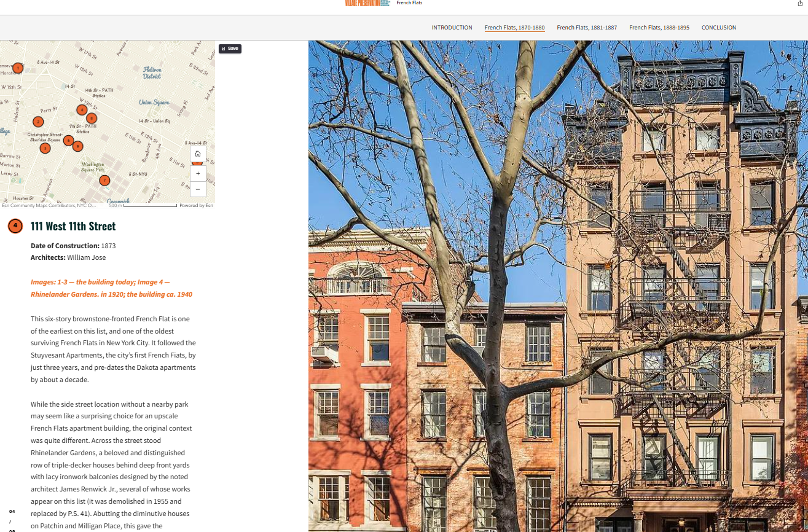Click map marker number 5
808x532 pixels.
68,141
